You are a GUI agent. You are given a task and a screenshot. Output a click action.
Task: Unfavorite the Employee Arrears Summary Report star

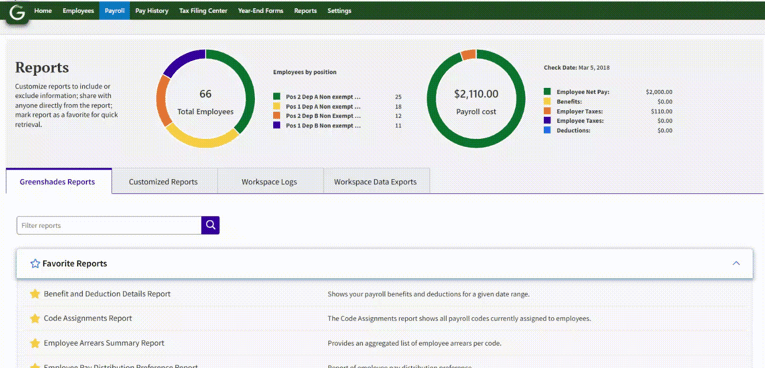tap(35, 343)
